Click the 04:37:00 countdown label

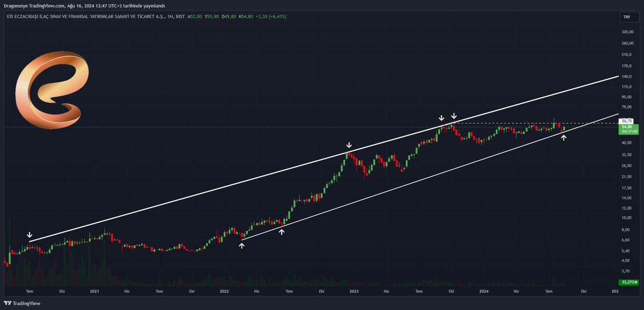628,131
